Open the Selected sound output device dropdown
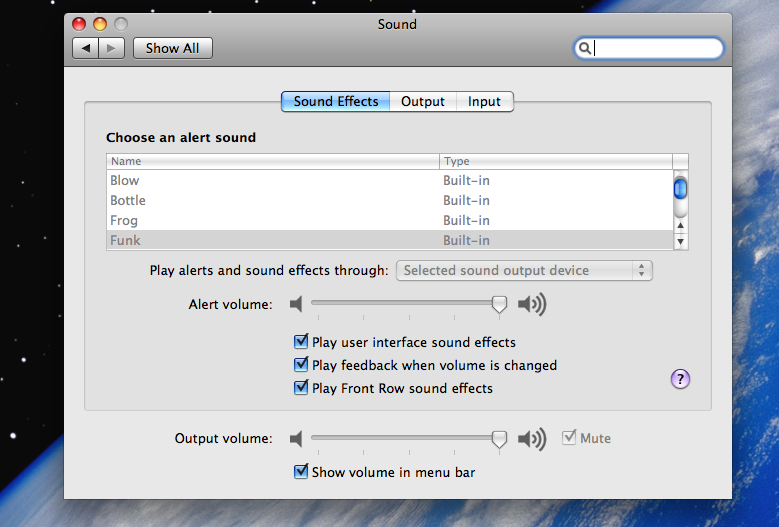Screen dimensions: 779x527 [524, 271]
